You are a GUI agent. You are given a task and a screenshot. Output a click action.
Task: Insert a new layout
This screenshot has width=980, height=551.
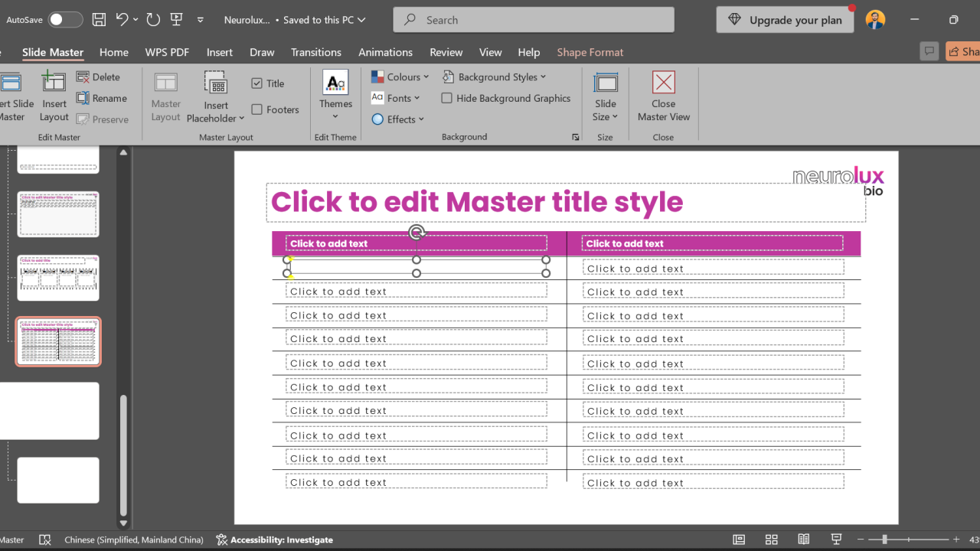(54, 96)
